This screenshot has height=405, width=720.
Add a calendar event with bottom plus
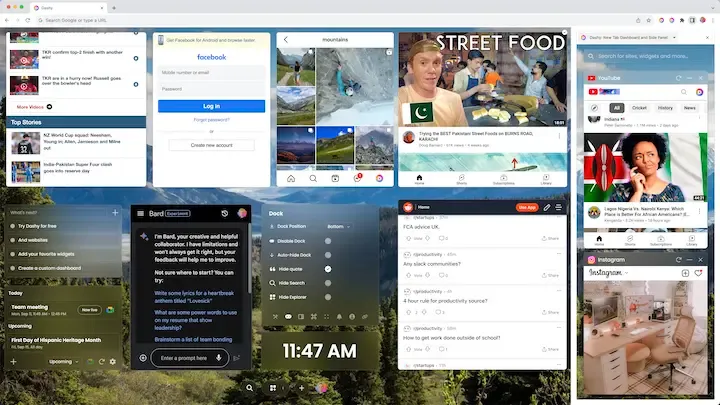tap(13, 361)
